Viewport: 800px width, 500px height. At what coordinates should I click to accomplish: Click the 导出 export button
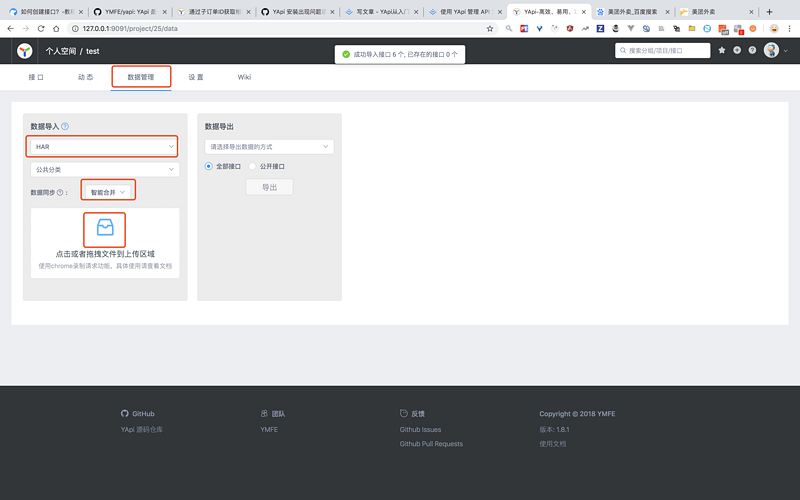(x=269, y=187)
